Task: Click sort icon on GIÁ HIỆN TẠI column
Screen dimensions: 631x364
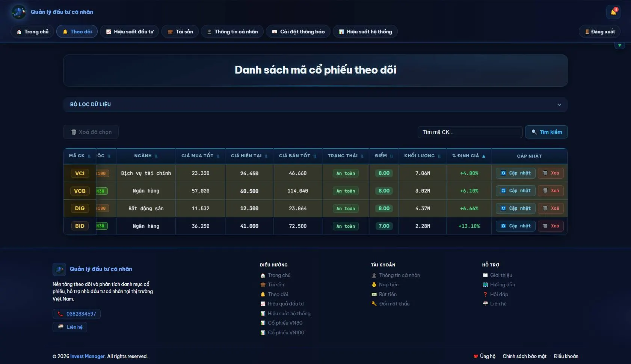Action: point(266,156)
